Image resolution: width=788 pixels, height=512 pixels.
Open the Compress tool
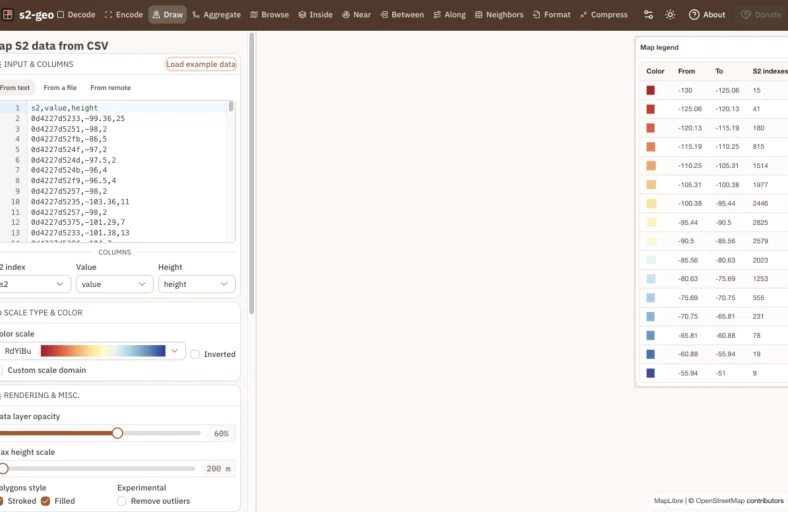[x=604, y=15]
